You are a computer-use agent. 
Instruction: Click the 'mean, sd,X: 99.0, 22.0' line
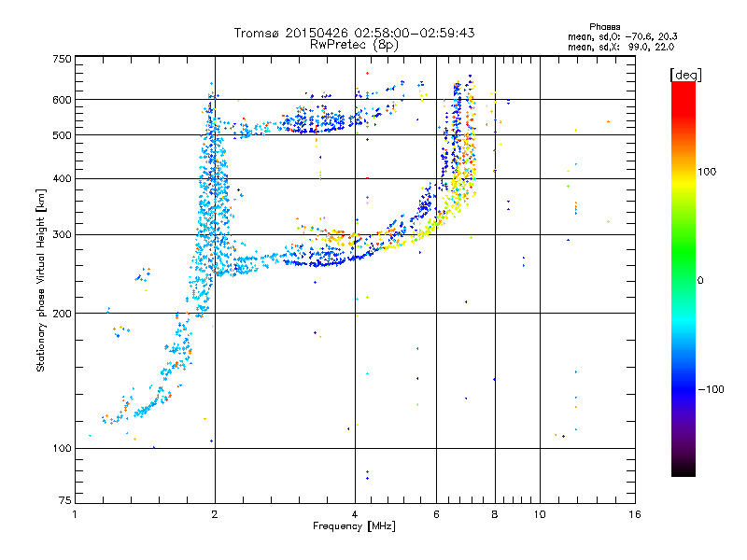pyautogui.click(x=621, y=47)
